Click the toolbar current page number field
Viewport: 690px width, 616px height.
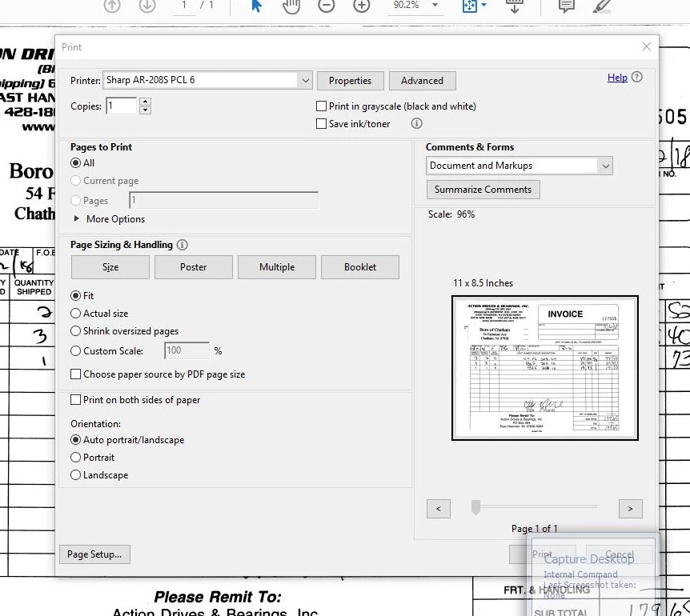184,6
